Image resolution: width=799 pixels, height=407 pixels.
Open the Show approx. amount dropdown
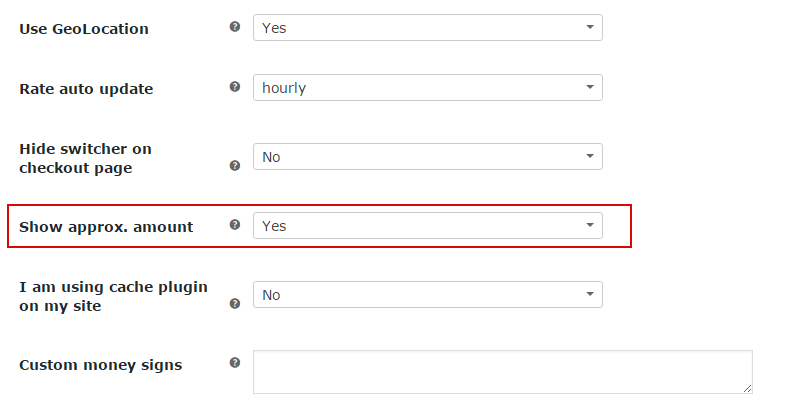[x=428, y=226]
